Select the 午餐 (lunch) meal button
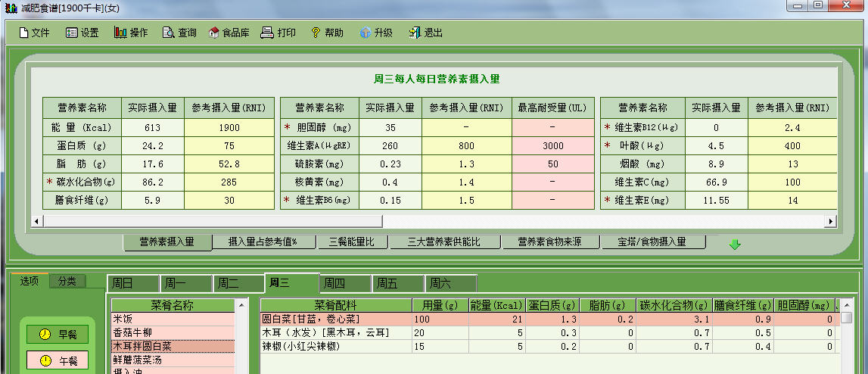Screen dimensions: 868x374 pos(58,360)
